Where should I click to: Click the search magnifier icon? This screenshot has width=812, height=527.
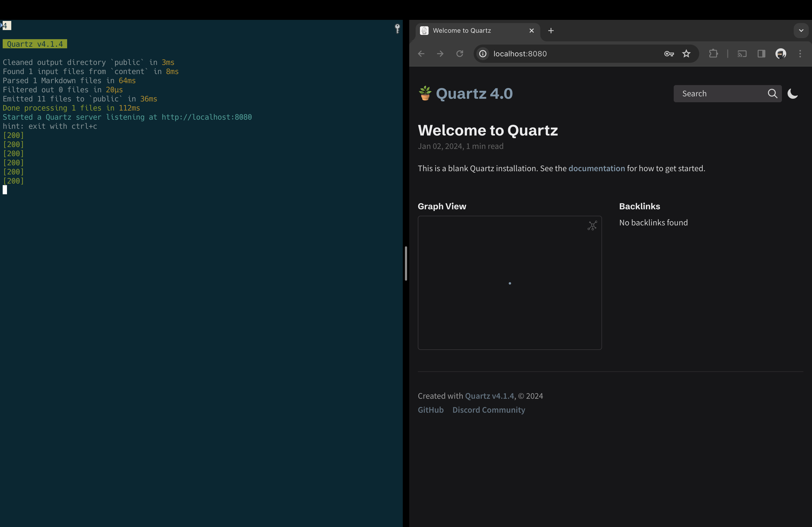(x=773, y=93)
